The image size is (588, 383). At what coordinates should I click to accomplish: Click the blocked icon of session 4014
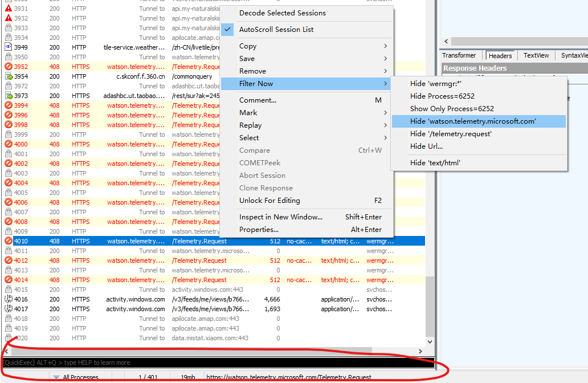(x=8, y=280)
